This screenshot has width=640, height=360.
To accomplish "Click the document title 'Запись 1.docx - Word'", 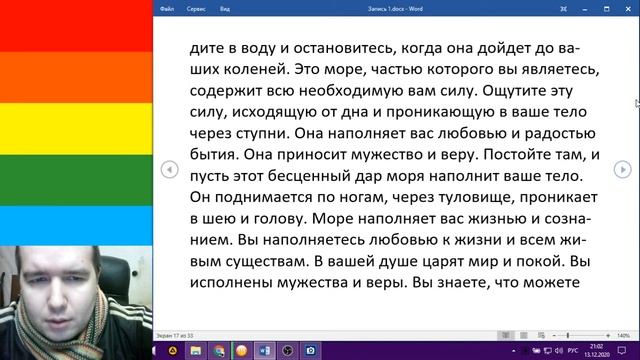I will click(395, 9).
